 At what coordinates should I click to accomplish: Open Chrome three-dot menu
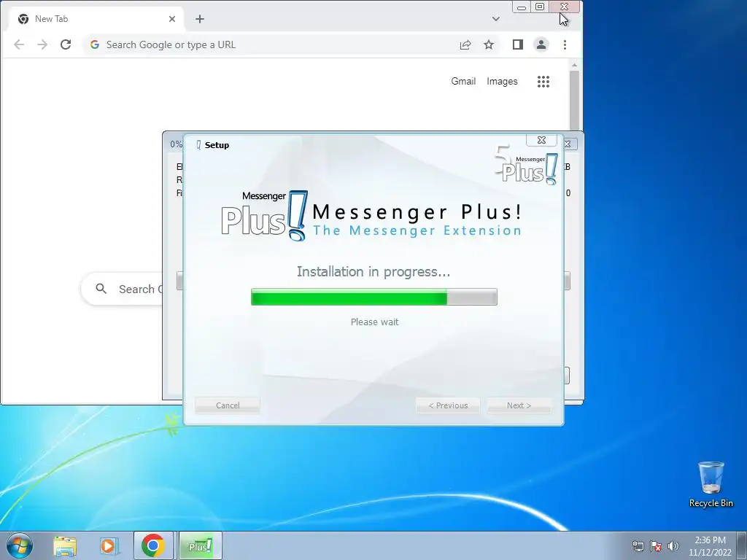click(x=565, y=44)
